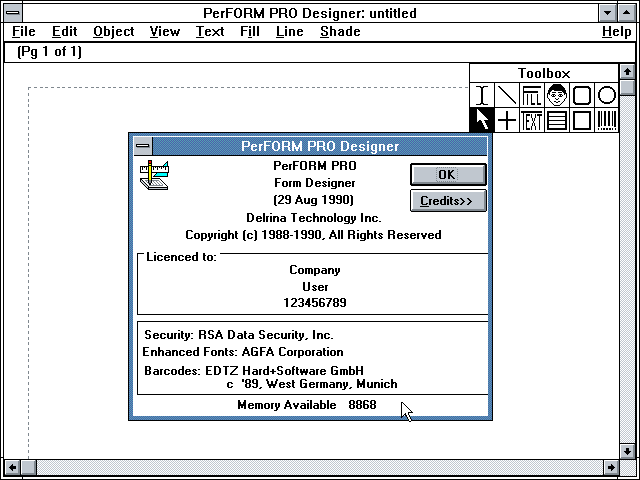Open the File menu

(24, 31)
